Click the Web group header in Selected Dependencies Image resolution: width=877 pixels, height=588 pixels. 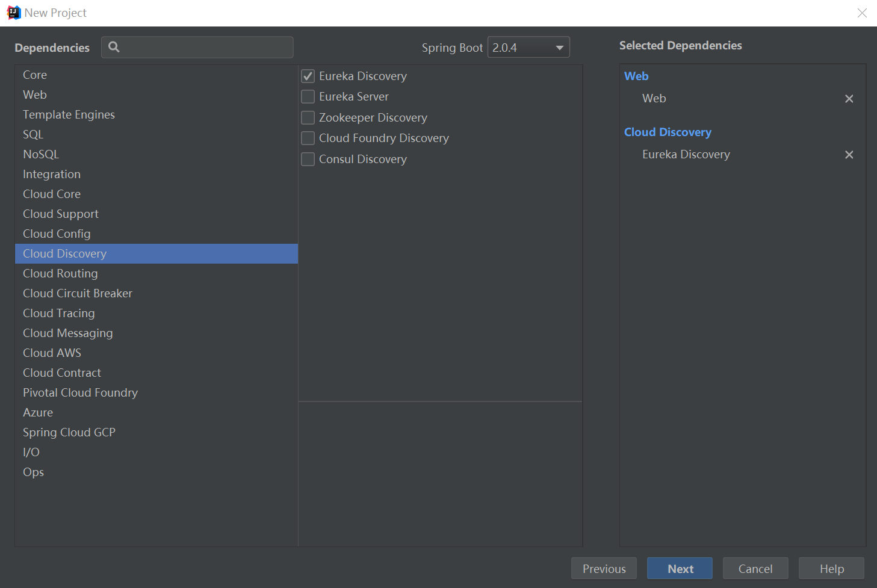tap(636, 76)
